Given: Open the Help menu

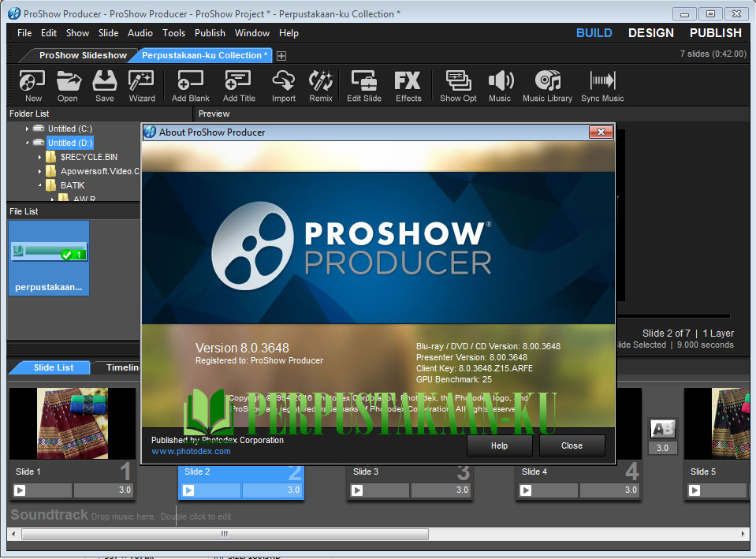Looking at the screenshot, I should 289,33.
